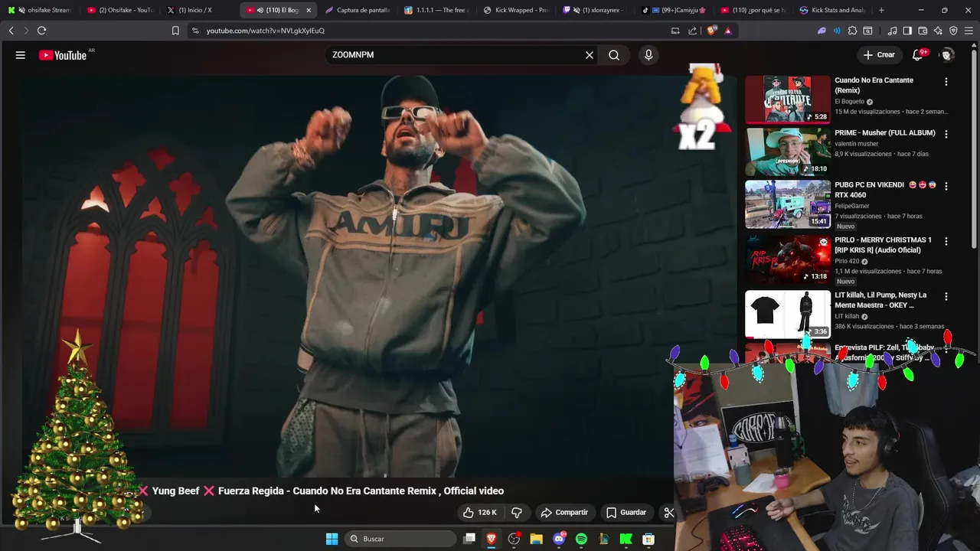
Task: Switch to the ohsifake Stream tab
Action: coord(40,10)
